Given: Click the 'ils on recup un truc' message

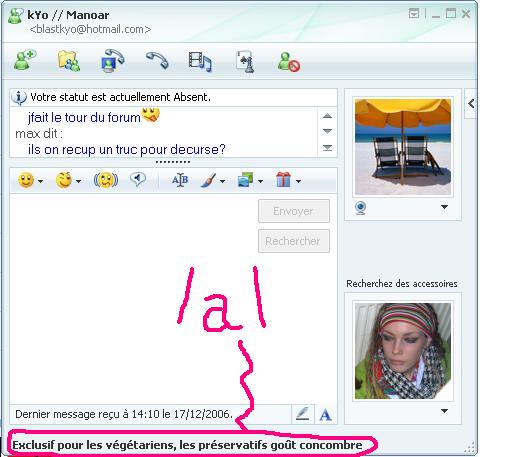Looking at the screenshot, I should pyautogui.click(x=127, y=149).
